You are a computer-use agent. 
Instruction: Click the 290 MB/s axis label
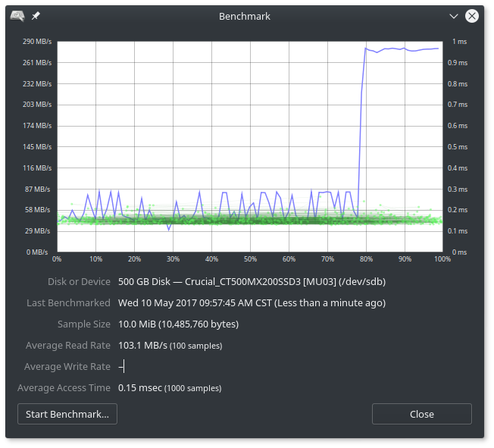pyautogui.click(x=37, y=41)
